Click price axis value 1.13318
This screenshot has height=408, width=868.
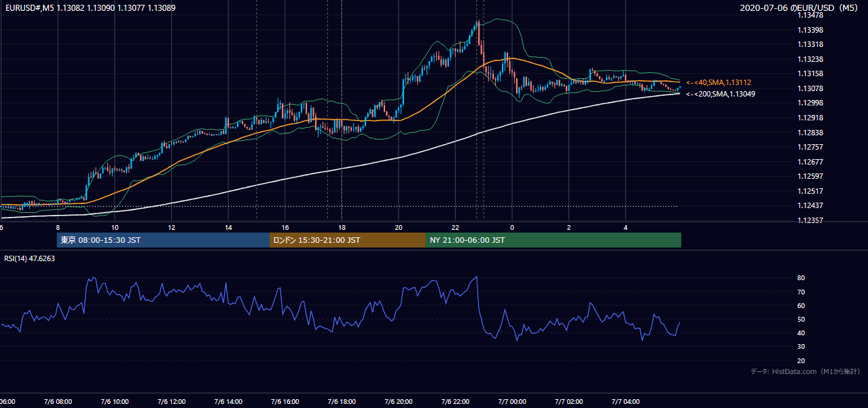click(810, 44)
